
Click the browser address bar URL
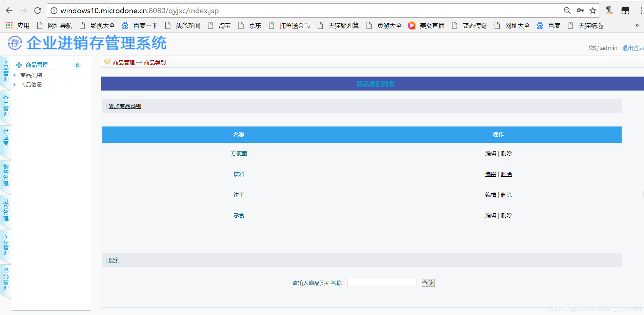click(x=139, y=11)
